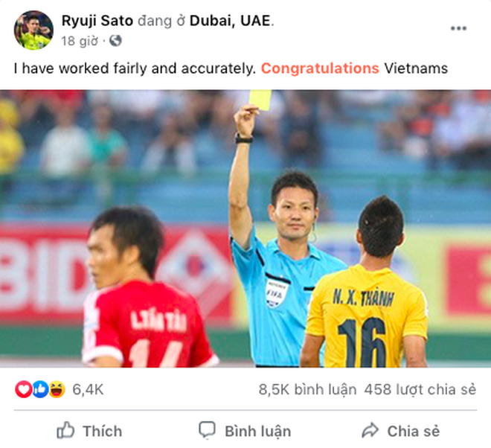Click the Bình luận comment button
The height and width of the screenshot is (448, 491).
[x=245, y=431]
